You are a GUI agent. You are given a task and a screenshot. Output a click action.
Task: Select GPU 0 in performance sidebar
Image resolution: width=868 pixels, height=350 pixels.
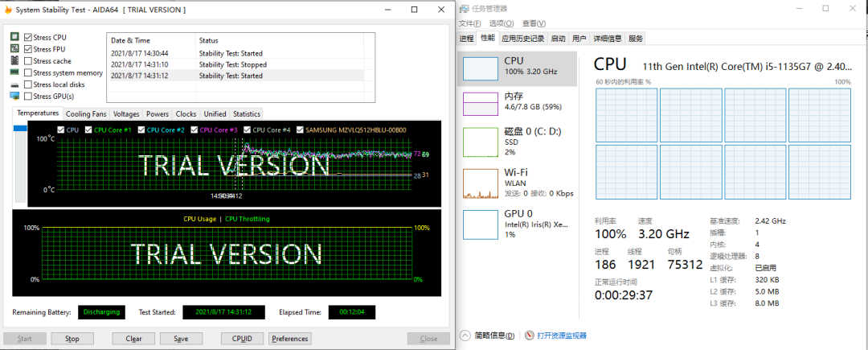pyautogui.click(x=517, y=224)
